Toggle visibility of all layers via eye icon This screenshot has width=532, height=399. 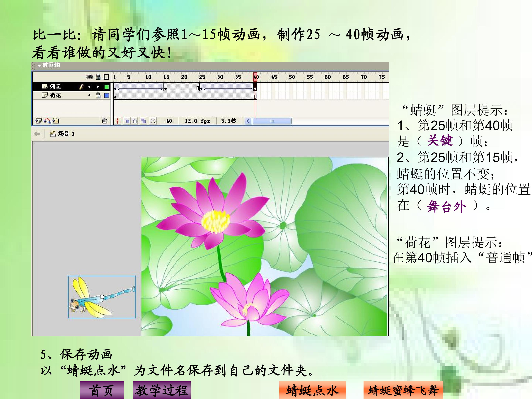coord(89,77)
